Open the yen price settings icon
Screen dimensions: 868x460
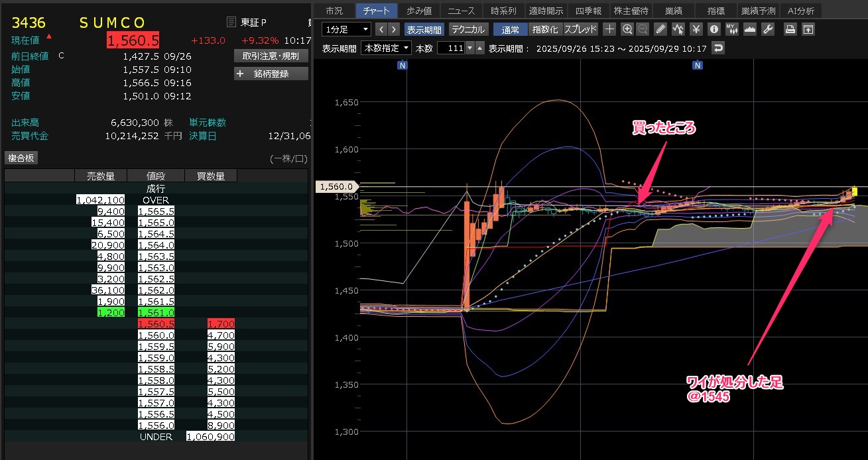pyautogui.click(x=696, y=29)
